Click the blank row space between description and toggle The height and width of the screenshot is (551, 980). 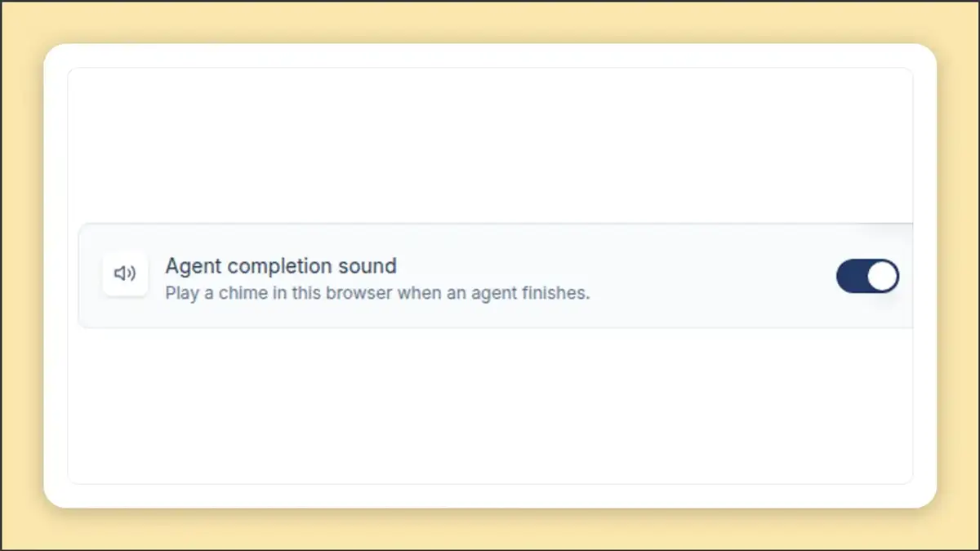[710, 277]
